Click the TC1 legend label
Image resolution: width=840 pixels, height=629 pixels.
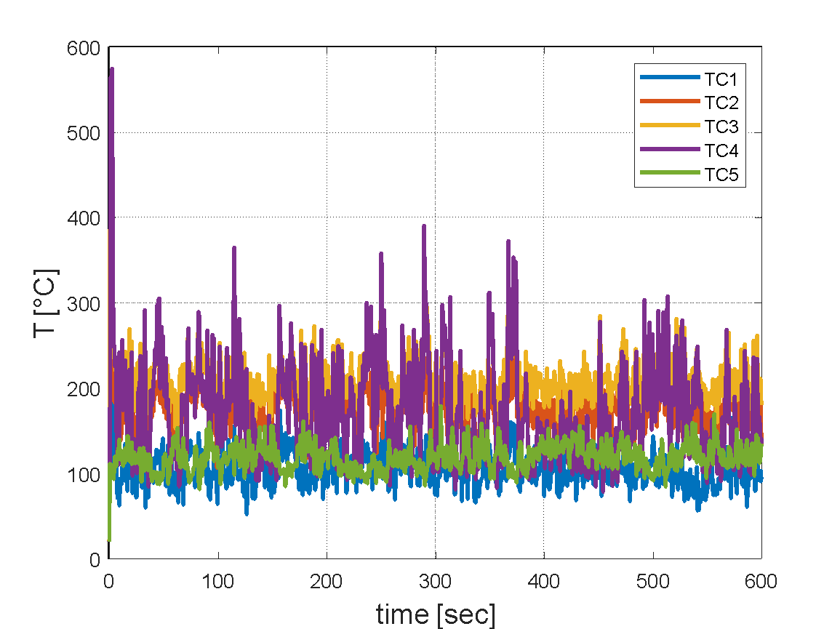pos(721,79)
